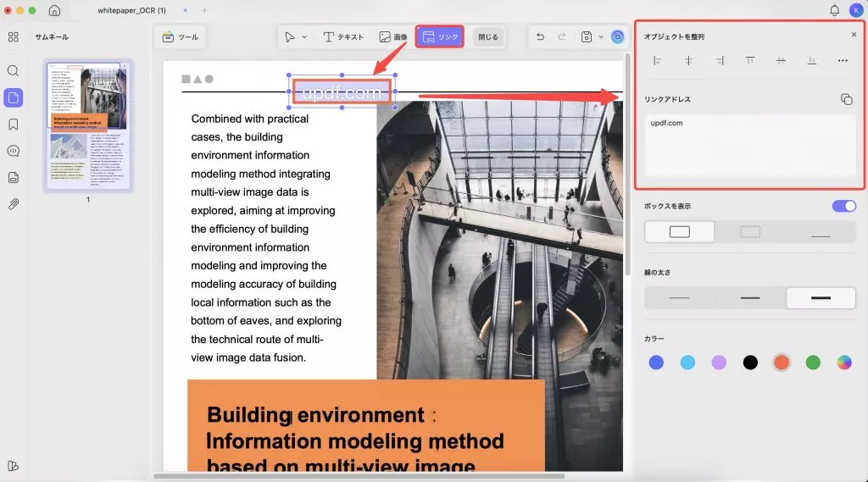Click the undo arrow in toolbar
The height and width of the screenshot is (482, 868).
click(x=540, y=37)
